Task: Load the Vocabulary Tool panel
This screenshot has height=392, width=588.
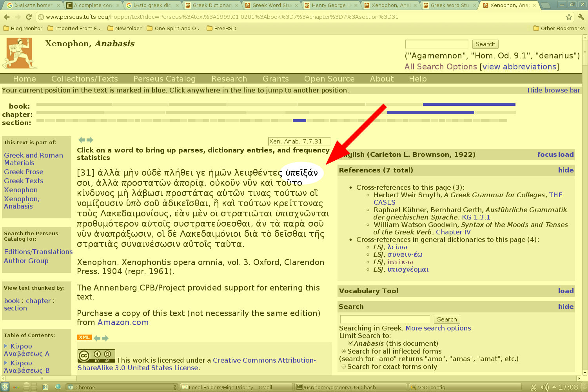Action: pyautogui.click(x=566, y=291)
